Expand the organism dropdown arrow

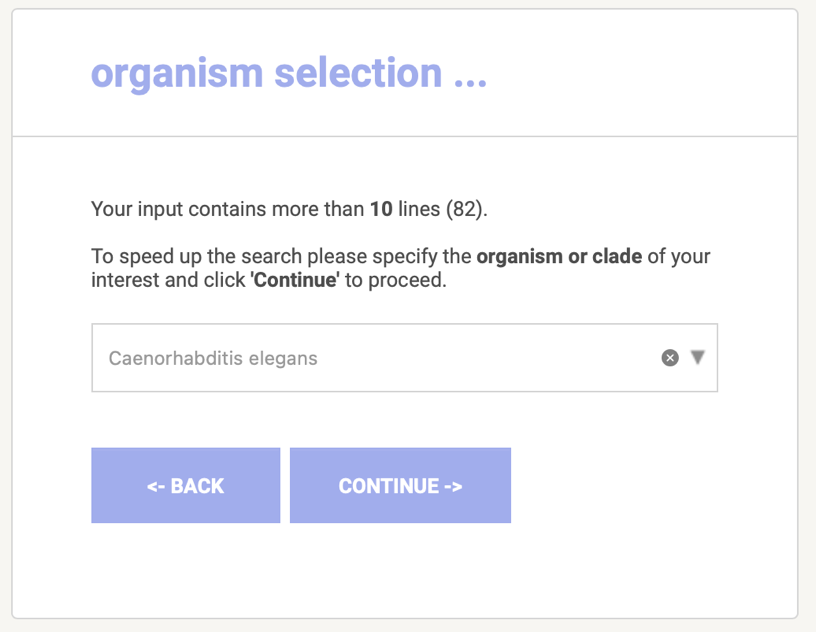[698, 357]
